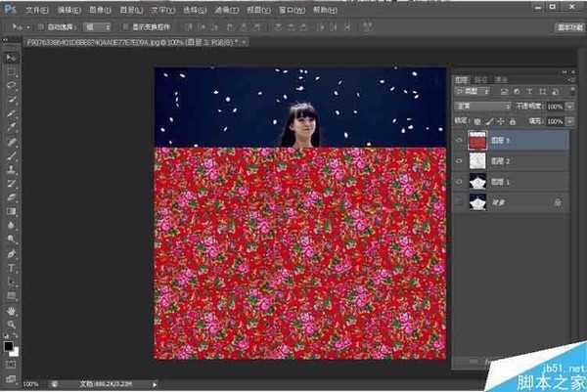
Task: Select the Move tool in the toolbox
Action: 11,59
